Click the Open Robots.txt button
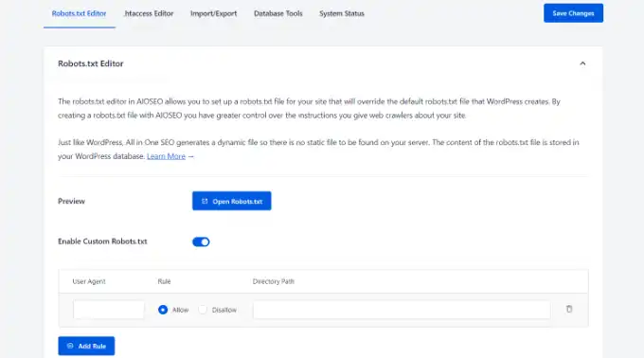The height and width of the screenshot is (358, 644). pos(232,201)
